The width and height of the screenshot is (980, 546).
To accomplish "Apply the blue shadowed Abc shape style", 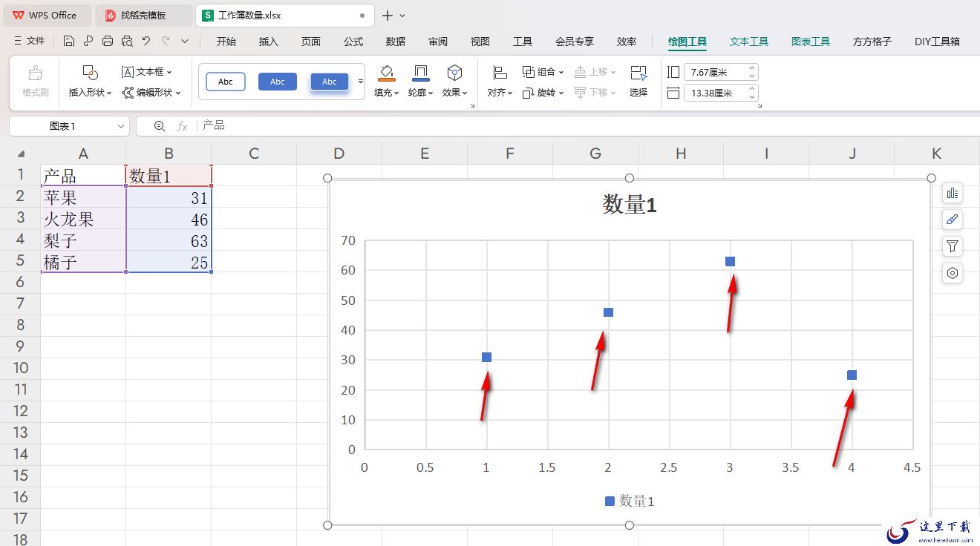I will click(x=330, y=82).
